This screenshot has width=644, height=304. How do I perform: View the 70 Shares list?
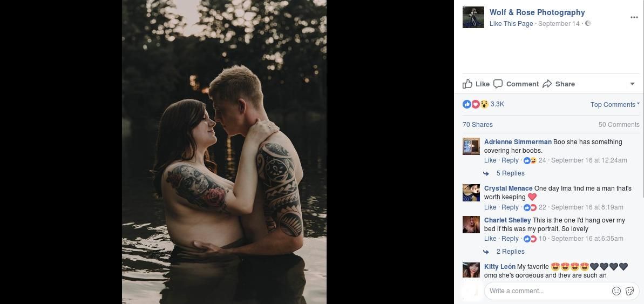(x=477, y=125)
